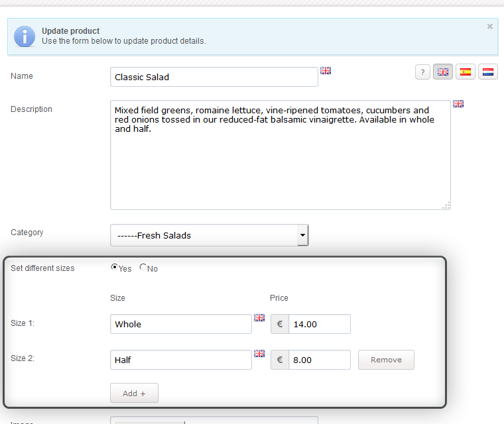Viewport: 504px width, 424px height.
Task: Click the Price column header
Action: point(279,297)
